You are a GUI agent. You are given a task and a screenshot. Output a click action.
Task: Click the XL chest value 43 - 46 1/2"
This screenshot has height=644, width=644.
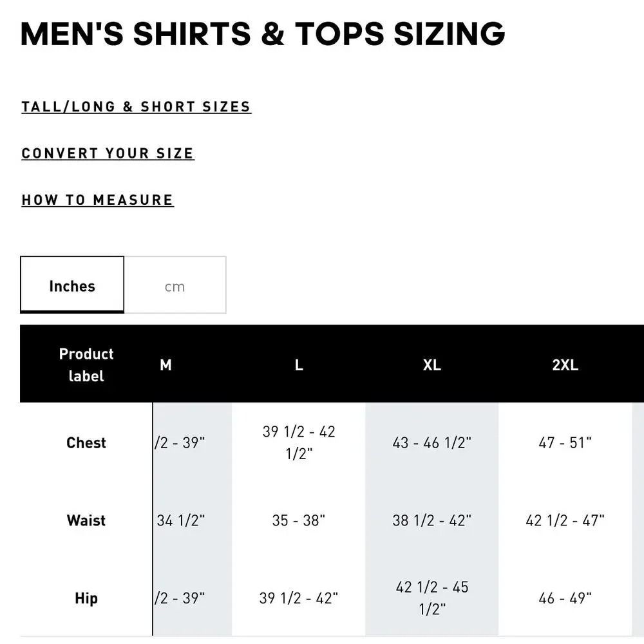coord(432,443)
